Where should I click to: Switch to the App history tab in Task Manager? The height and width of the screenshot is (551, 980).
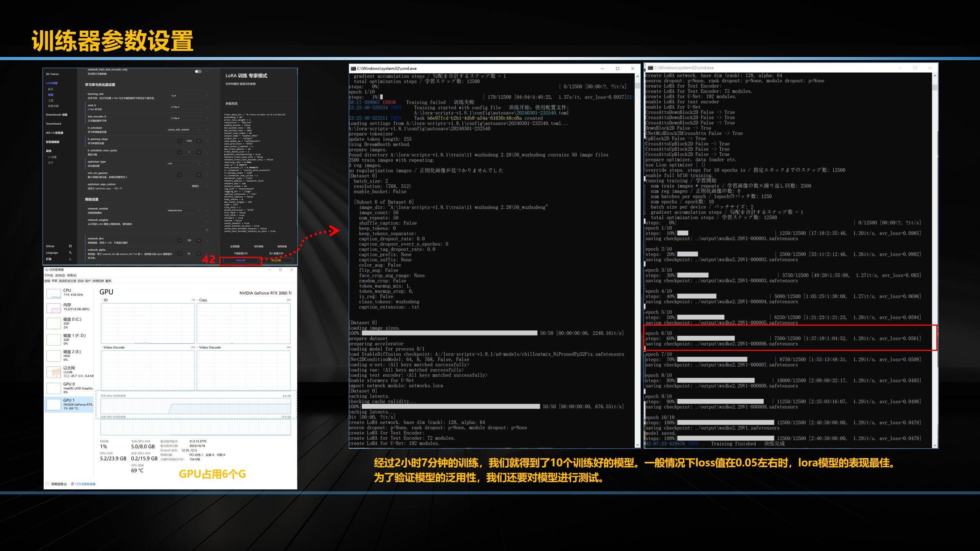coord(68,281)
